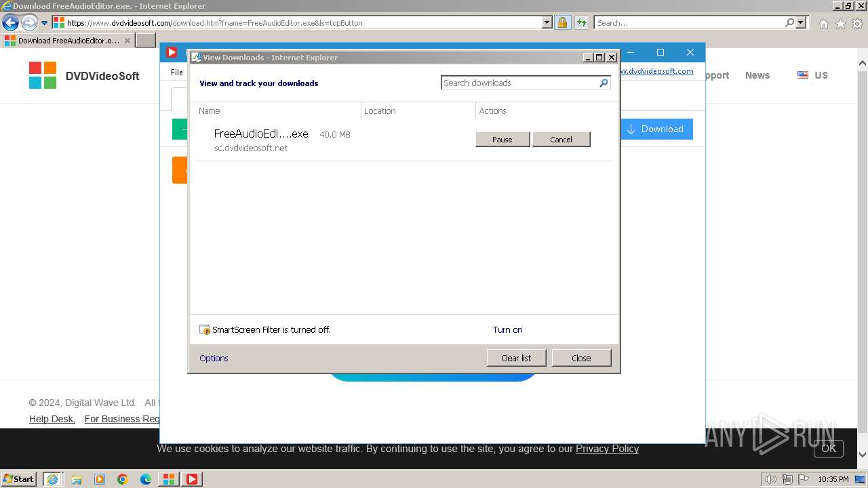Click the Action Center flag tray icon

(803, 479)
